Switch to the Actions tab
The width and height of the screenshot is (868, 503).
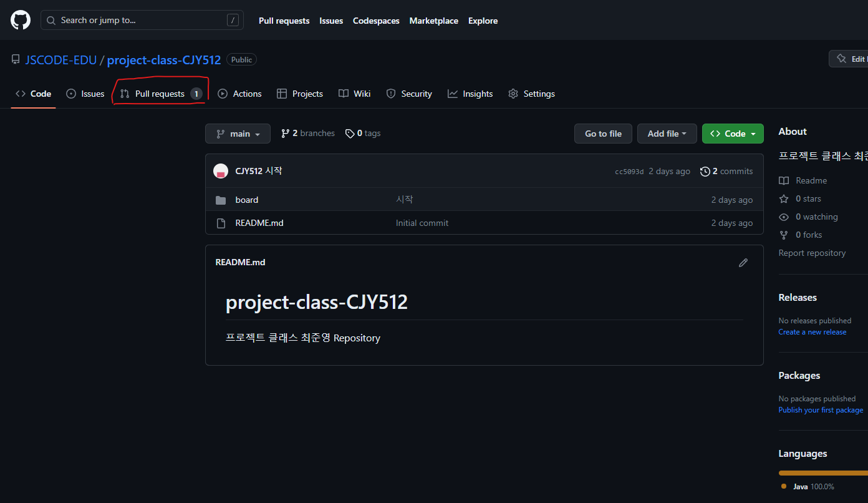[x=239, y=94]
